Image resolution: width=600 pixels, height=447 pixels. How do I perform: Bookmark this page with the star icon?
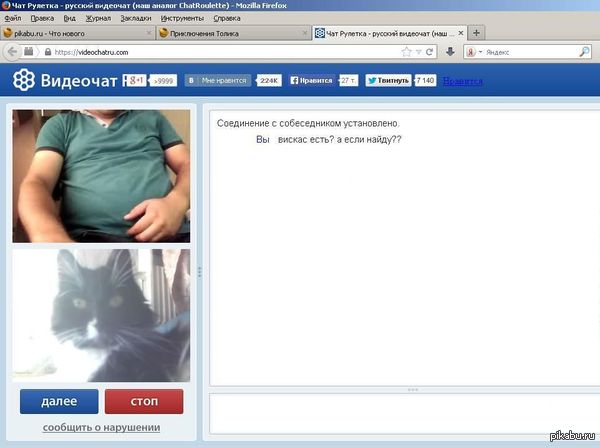point(405,52)
